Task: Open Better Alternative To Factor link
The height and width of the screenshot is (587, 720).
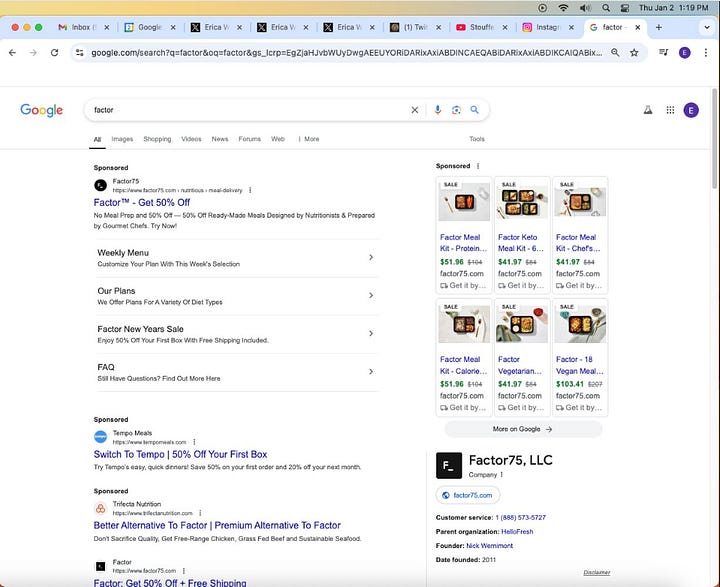Action: pos(217,525)
